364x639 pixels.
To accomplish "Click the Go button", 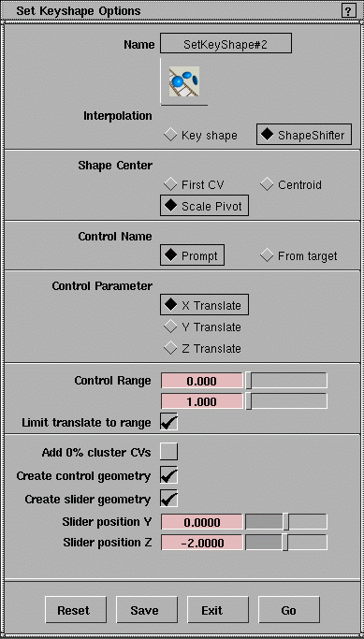I will (288, 610).
